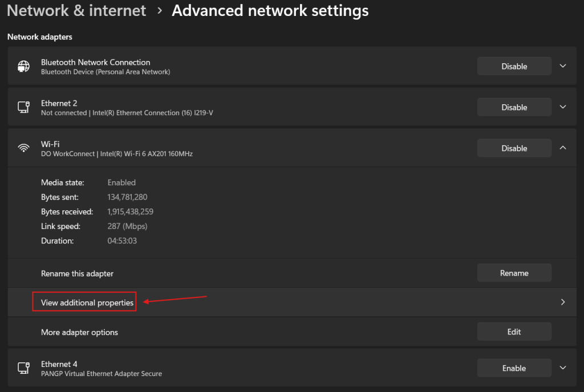
Task: Click the Bytes received label
Action: point(67,211)
